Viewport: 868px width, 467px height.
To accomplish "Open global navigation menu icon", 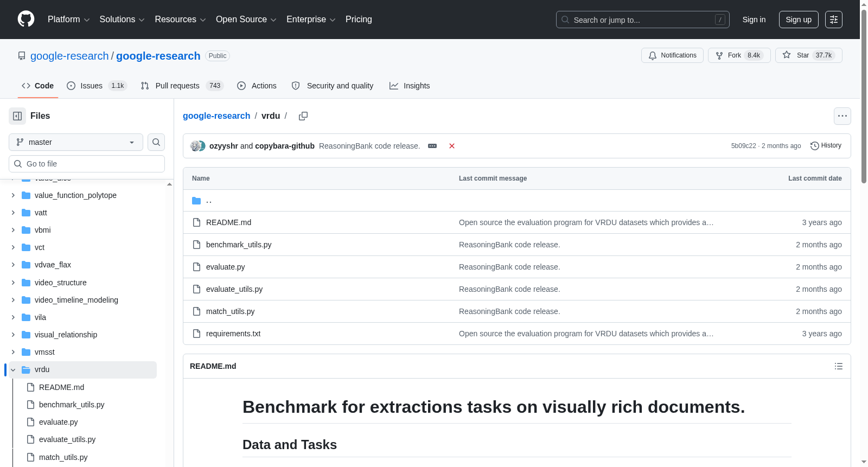I will coord(834,20).
